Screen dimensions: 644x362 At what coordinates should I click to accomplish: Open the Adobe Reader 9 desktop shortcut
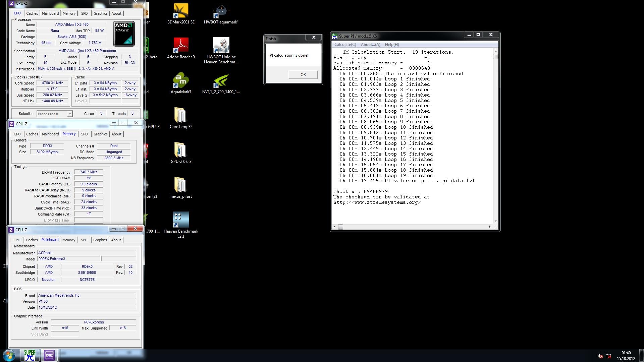pyautogui.click(x=181, y=48)
